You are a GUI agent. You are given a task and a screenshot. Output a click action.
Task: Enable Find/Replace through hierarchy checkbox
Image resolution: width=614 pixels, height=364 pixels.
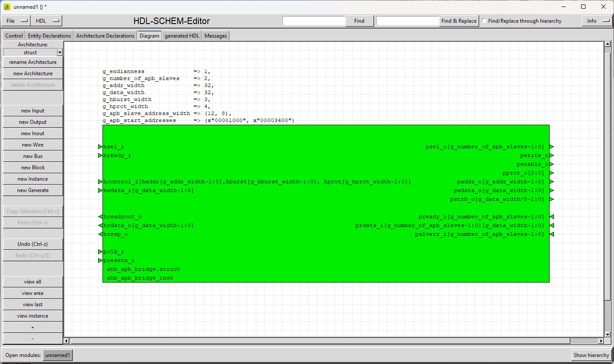tap(484, 21)
